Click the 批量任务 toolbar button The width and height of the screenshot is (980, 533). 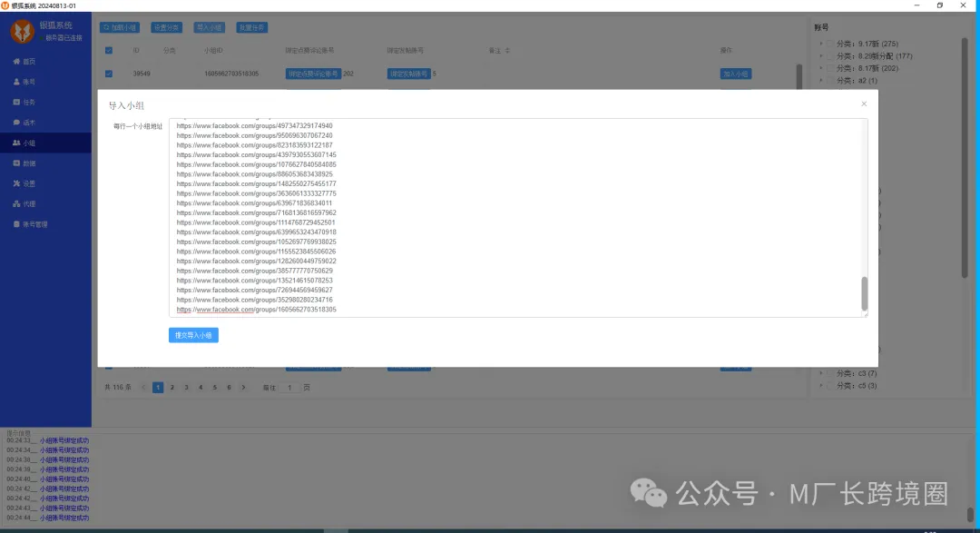[x=251, y=27]
